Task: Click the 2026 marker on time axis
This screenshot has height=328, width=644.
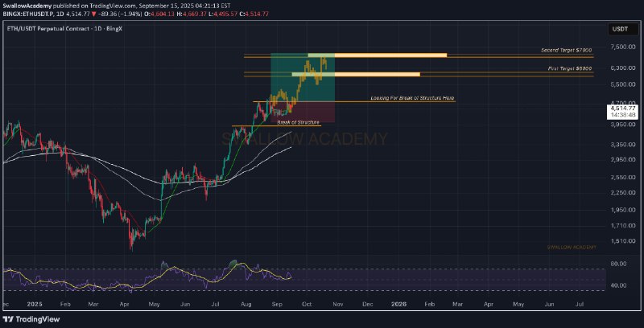Action: pyautogui.click(x=398, y=305)
